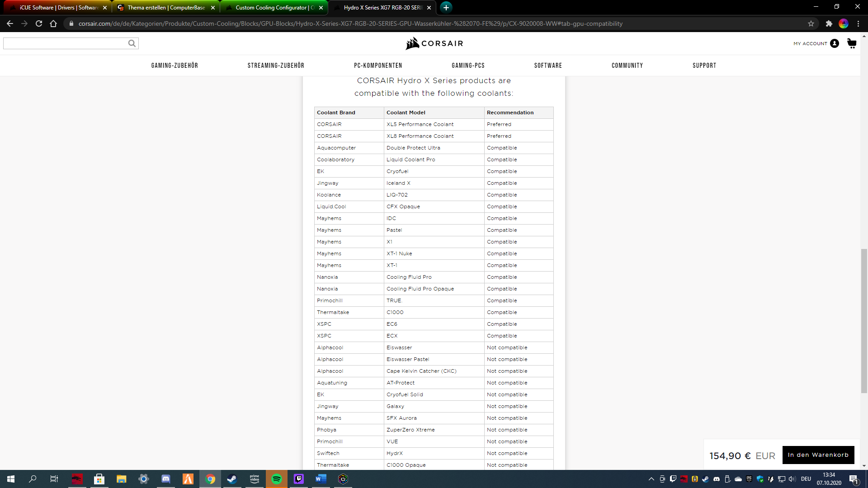Open Chrome three-dot menu
The image size is (868, 488).
click(x=858, y=23)
